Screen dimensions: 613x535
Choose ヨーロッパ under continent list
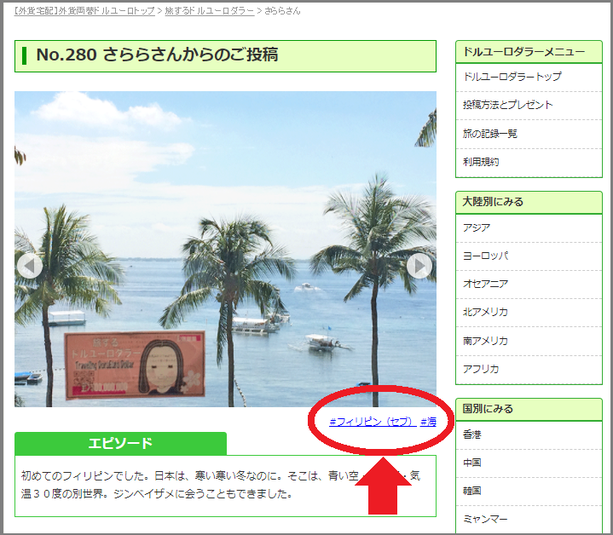click(485, 256)
